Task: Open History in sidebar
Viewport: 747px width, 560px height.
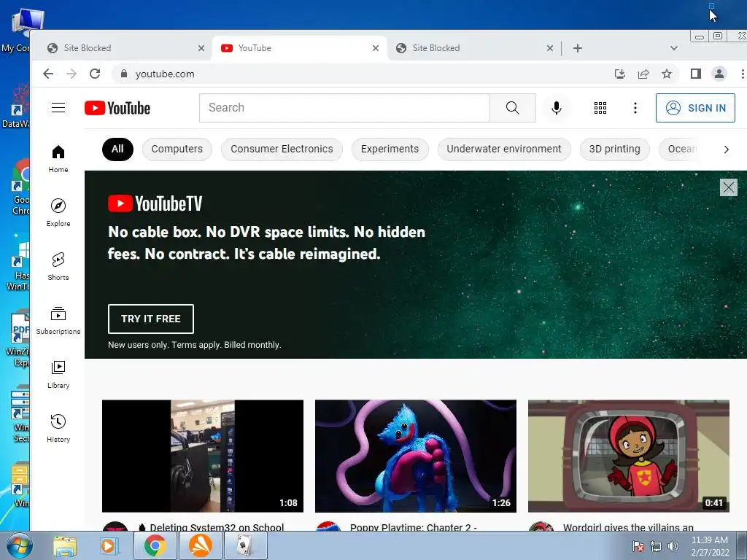Action: point(58,429)
